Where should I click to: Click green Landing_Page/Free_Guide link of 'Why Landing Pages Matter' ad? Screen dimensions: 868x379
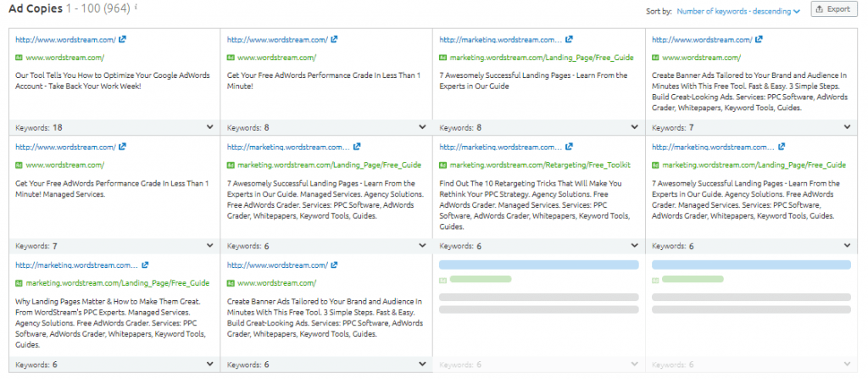coord(117,283)
